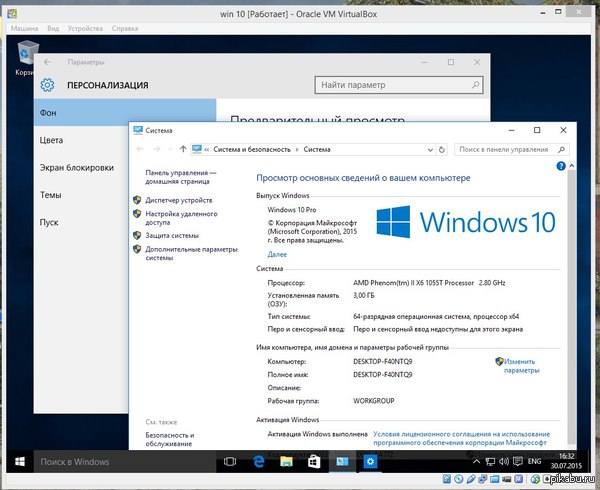This screenshot has width=600, height=490.
Task: Click the Найти параметр search field
Action: (399, 85)
